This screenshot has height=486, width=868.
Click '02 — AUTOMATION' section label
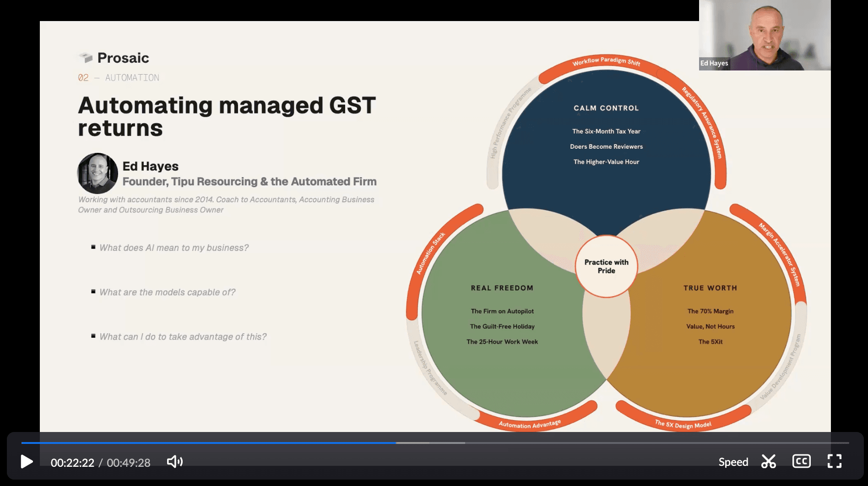pyautogui.click(x=119, y=78)
